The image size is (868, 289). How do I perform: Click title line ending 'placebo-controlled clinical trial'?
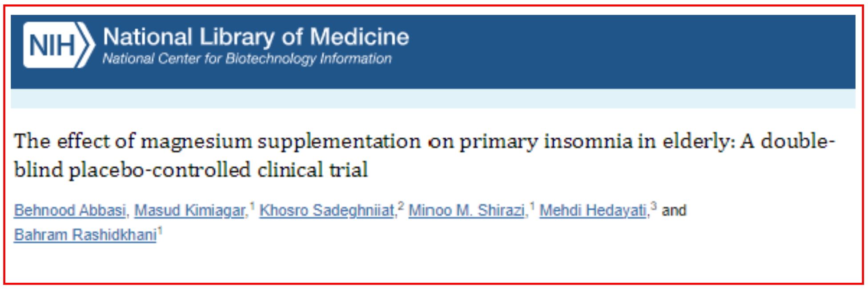coord(191,170)
